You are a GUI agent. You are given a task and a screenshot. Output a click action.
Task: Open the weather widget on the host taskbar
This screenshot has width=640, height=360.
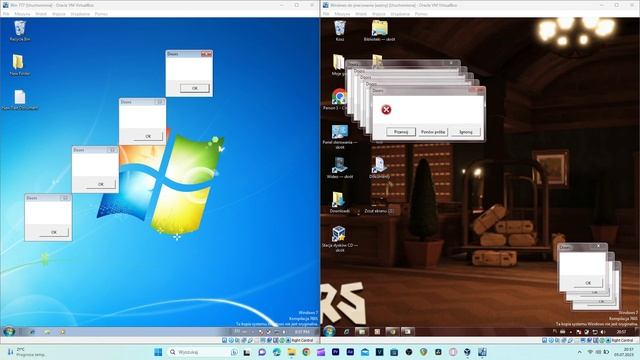[x=27, y=352]
